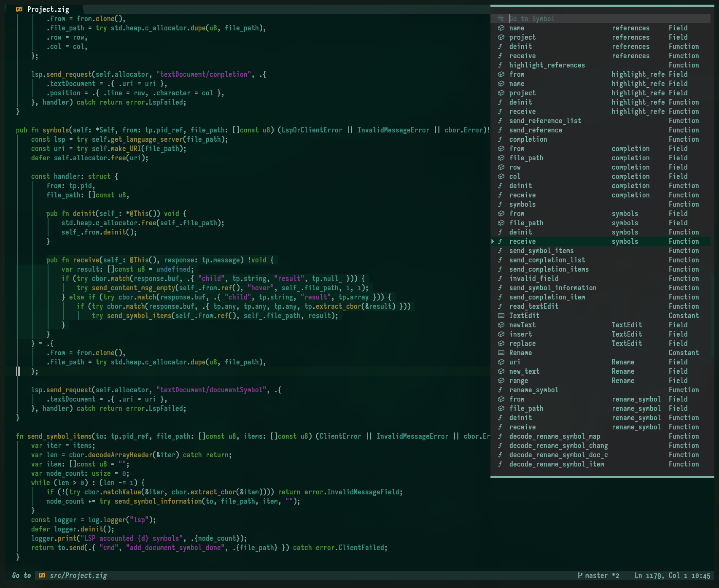Click the search icon in Go to Symbol
719x588 pixels.
pyautogui.click(x=501, y=19)
